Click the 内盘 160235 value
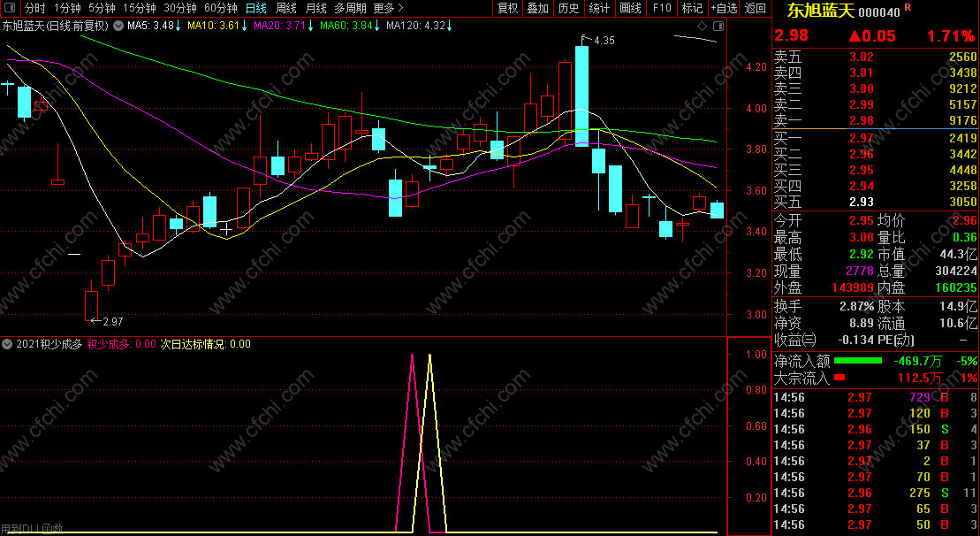 coord(955,287)
